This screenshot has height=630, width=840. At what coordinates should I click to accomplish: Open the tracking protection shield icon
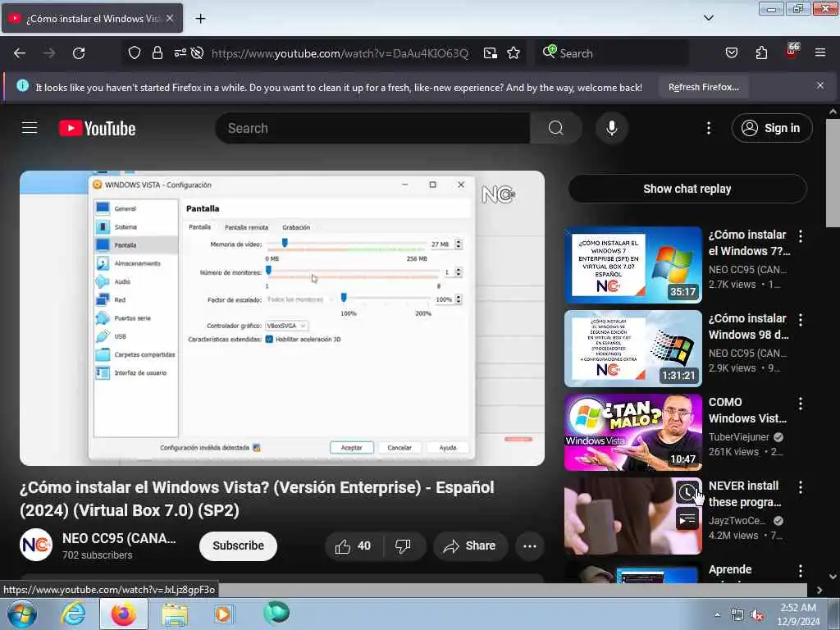pyautogui.click(x=135, y=53)
